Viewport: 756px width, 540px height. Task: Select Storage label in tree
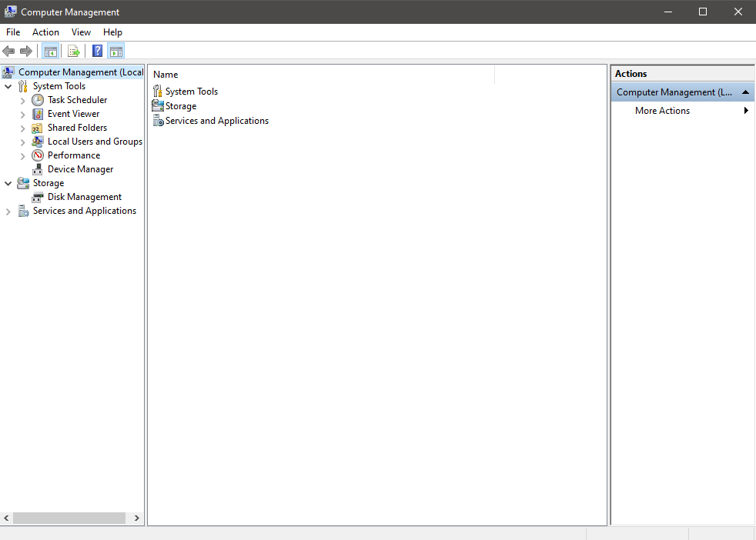coord(49,183)
